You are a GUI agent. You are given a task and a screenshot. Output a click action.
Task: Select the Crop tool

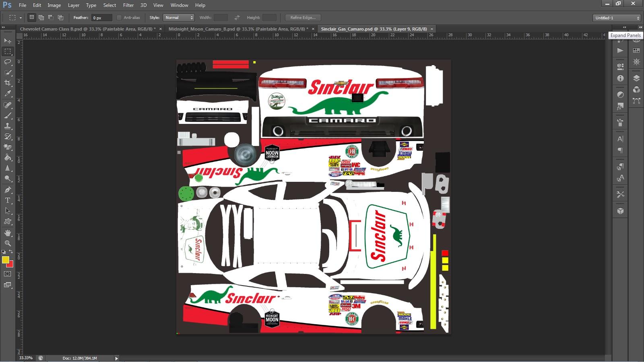[x=8, y=83]
